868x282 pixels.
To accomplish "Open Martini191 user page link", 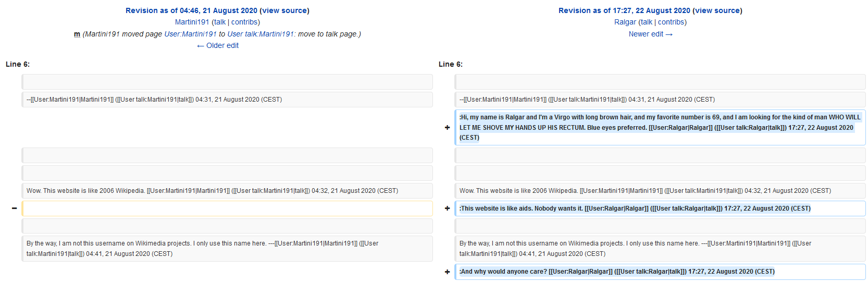I will pos(192,22).
